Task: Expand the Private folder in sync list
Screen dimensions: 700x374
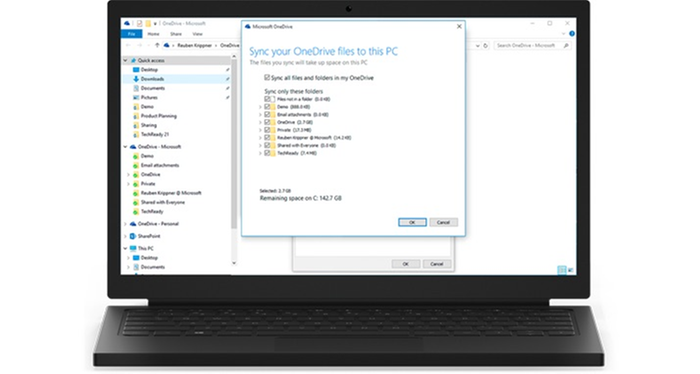Action: pos(260,130)
